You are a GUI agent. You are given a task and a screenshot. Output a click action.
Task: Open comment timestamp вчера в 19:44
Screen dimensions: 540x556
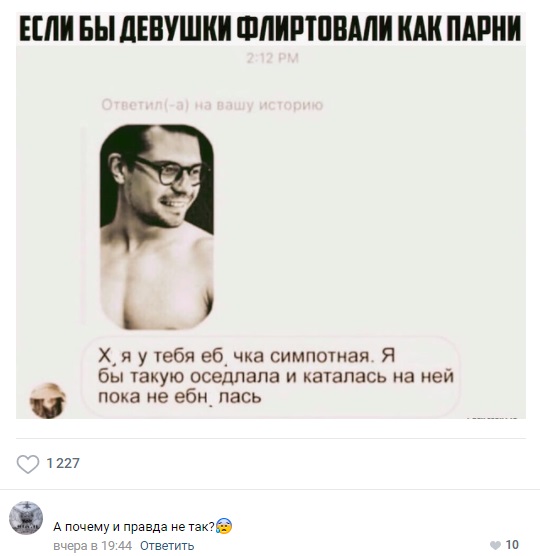click(x=93, y=545)
